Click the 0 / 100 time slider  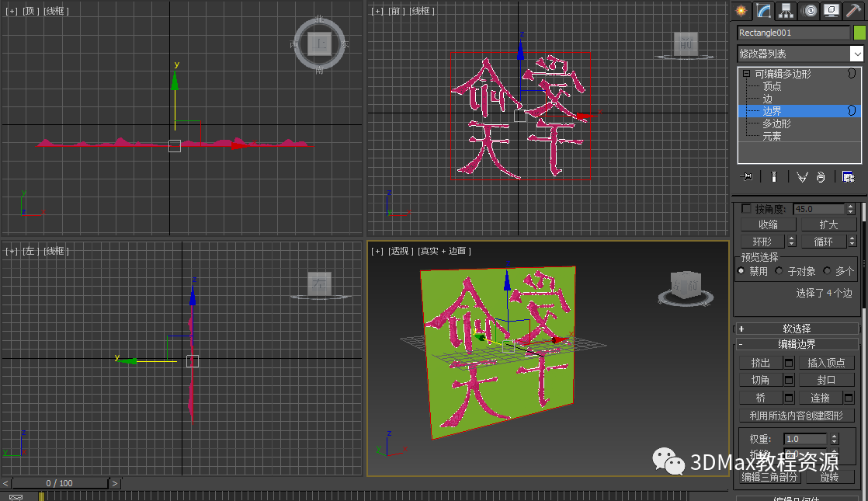[60, 483]
